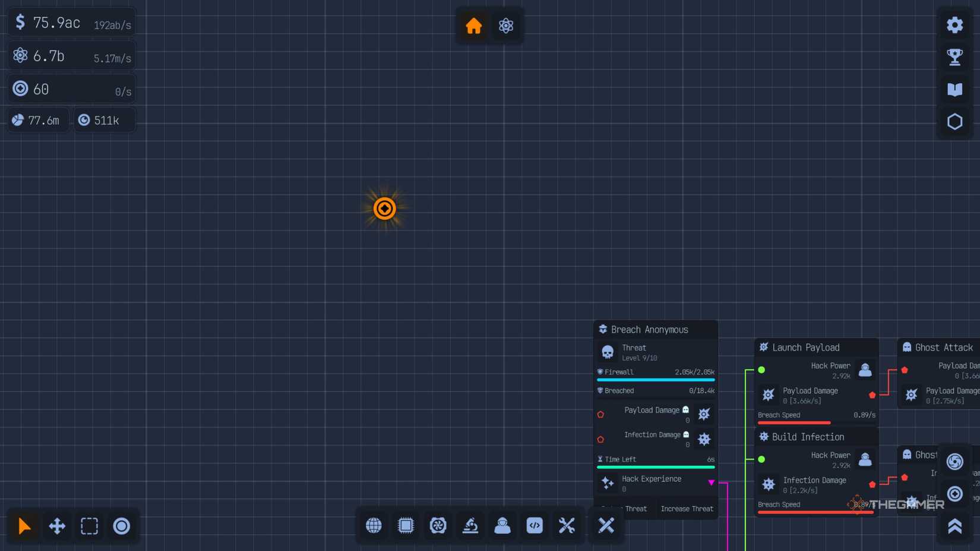Viewport: 980px width, 551px height.
Task: Click Increase Threat button
Action: (x=687, y=509)
